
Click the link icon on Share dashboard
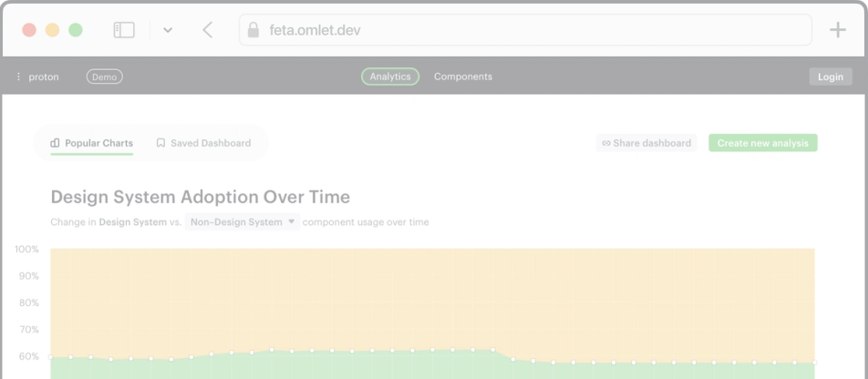click(x=606, y=143)
